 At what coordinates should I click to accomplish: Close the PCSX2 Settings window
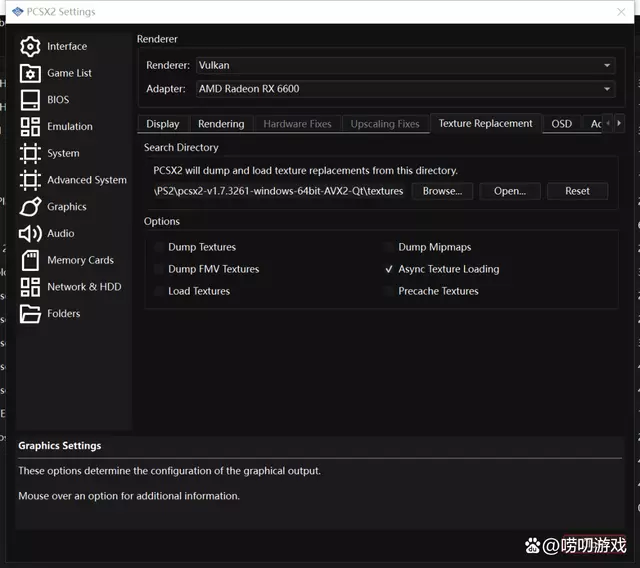[621, 12]
